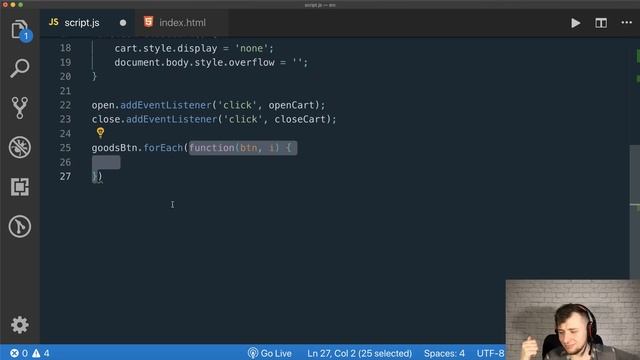
Task: Click line number 22 in gutter
Action: click(x=65, y=105)
